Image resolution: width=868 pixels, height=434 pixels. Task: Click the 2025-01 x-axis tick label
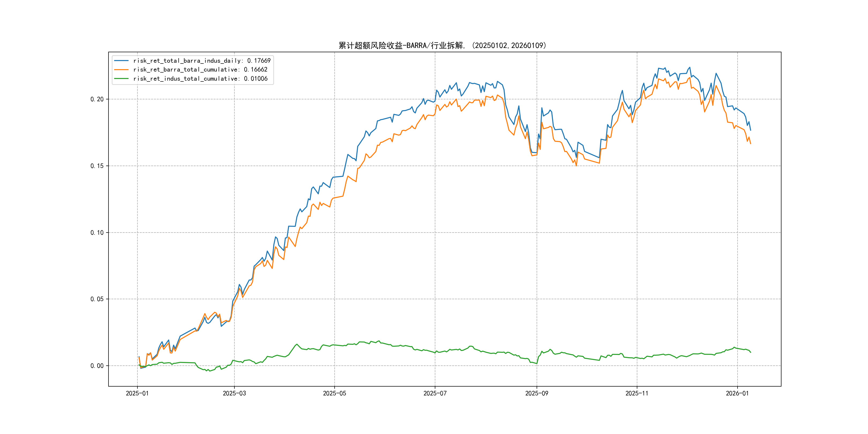(x=137, y=393)
